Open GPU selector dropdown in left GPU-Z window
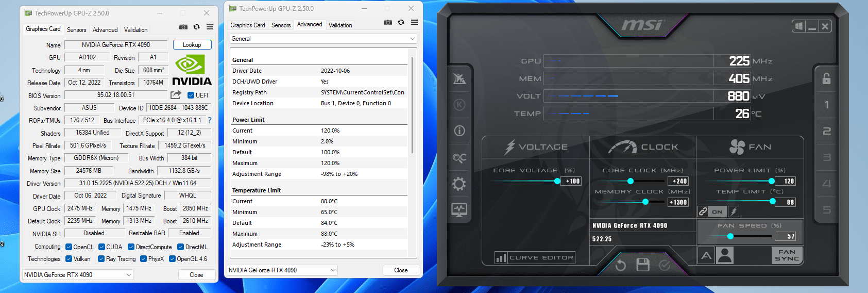Screen dimensions: 868x293 [78, 275]
